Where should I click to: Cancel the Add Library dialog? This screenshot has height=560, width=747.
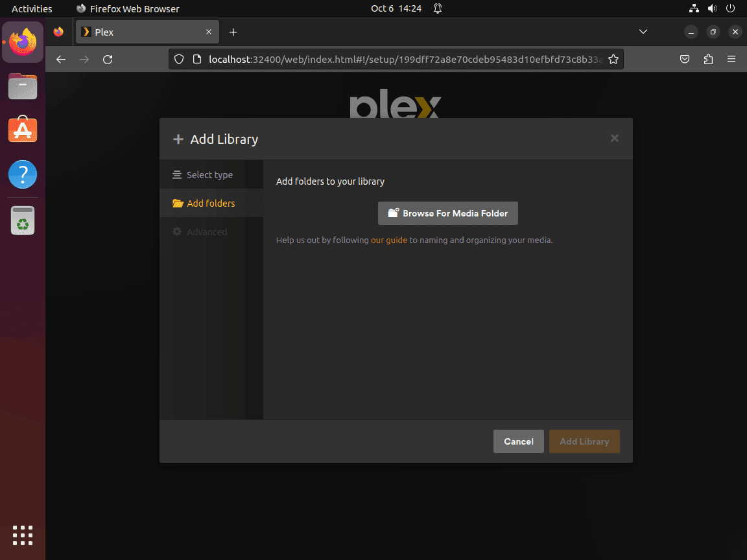tap(518, 441)
